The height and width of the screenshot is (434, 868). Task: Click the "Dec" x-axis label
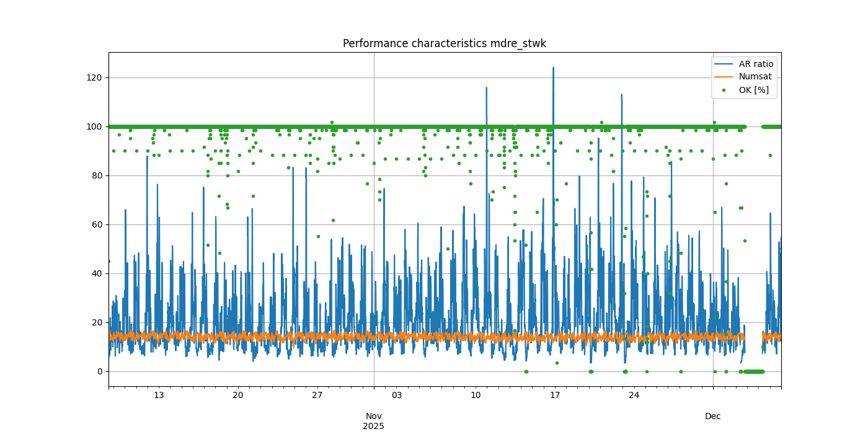(713, 416)
